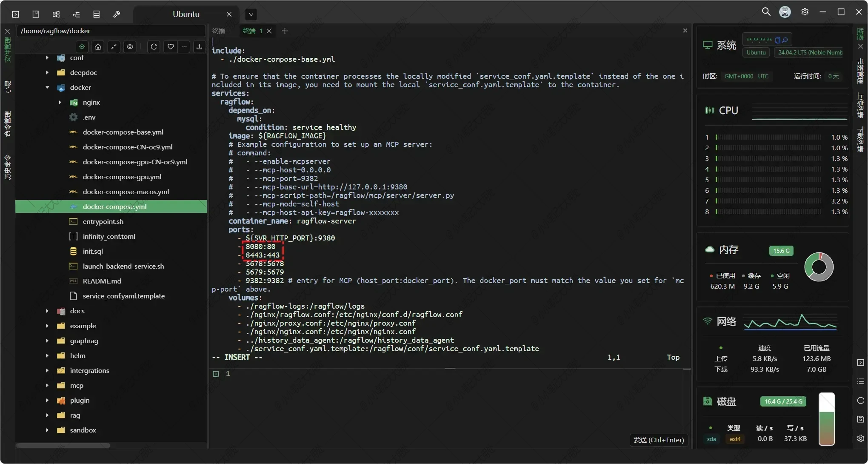Screen dimensions: 868x464
Task: Open the session tabs dropdown arrow
Action: (251, 14)
